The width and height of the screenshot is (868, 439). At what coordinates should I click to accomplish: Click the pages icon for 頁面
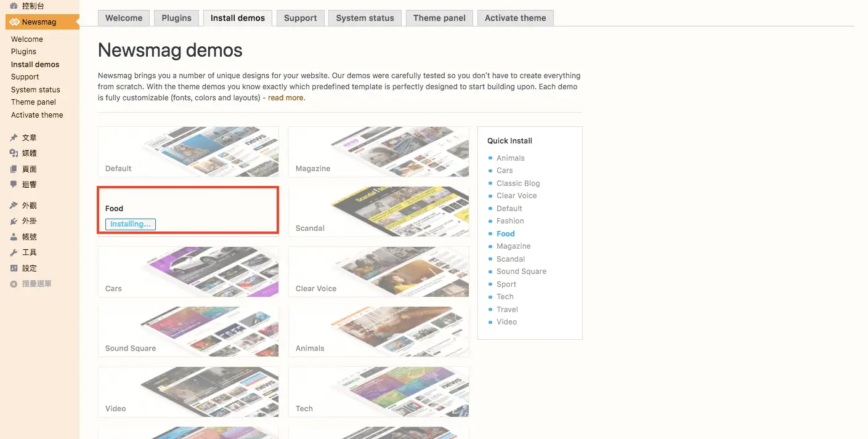[14, 169]
